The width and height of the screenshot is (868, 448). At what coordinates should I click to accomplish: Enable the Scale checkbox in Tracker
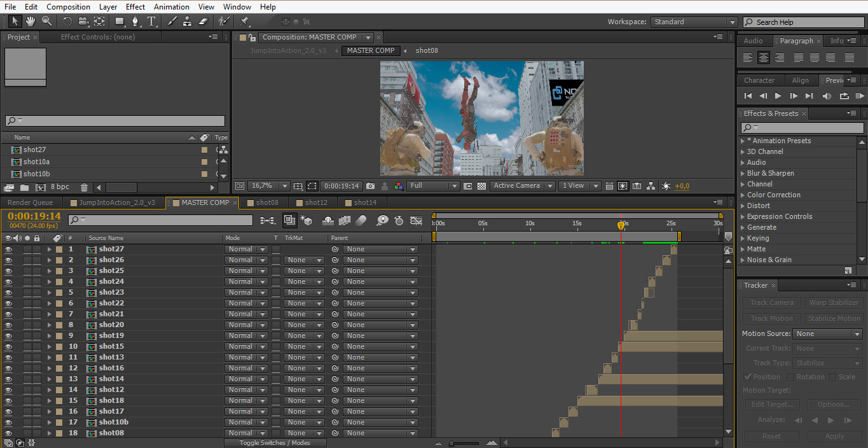[832, 377]
